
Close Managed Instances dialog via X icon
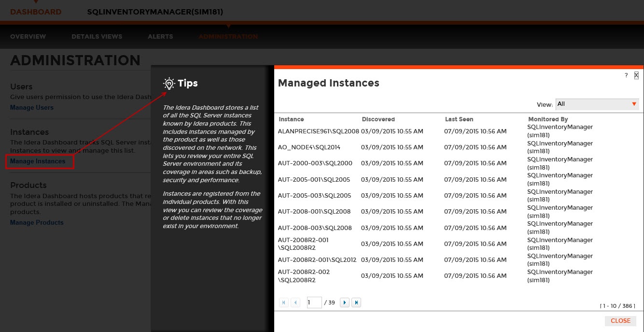(x=636, y=75)
